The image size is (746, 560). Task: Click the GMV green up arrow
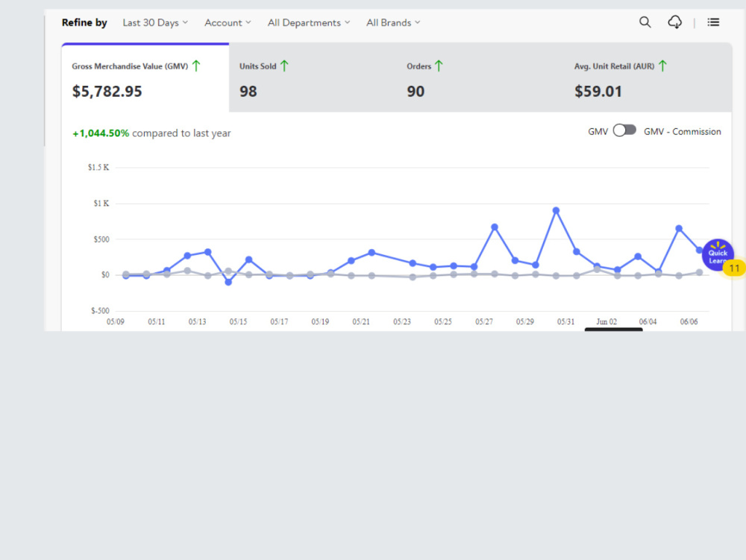click(196, 66)
